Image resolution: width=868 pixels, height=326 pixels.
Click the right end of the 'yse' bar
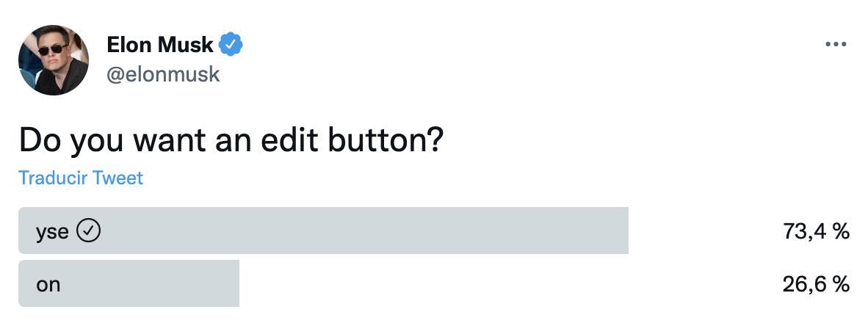coord(621,231)
